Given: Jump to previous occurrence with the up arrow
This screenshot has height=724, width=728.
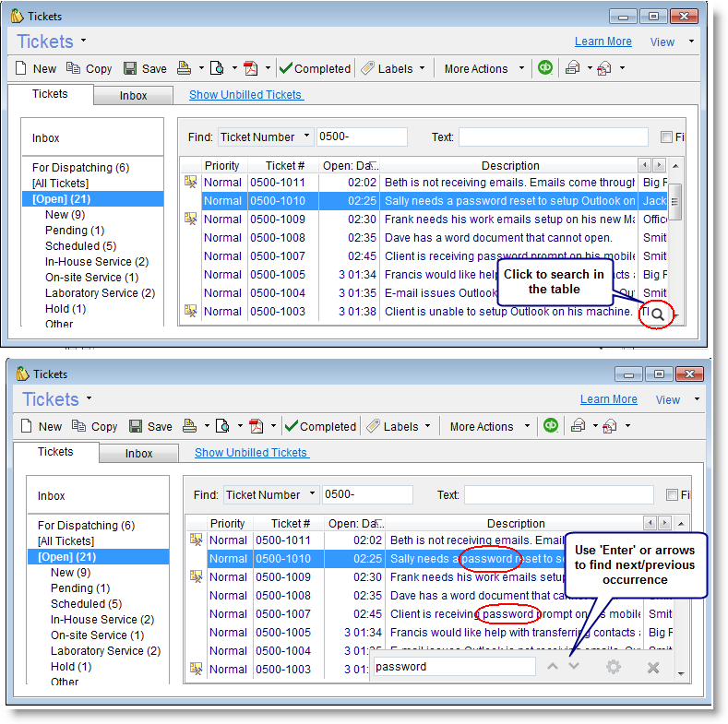Looking at the screenshot, I should pos(553,666).
